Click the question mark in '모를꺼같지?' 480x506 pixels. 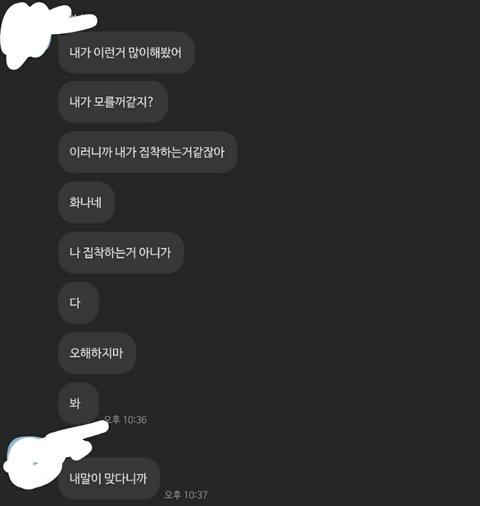(150, 102)
